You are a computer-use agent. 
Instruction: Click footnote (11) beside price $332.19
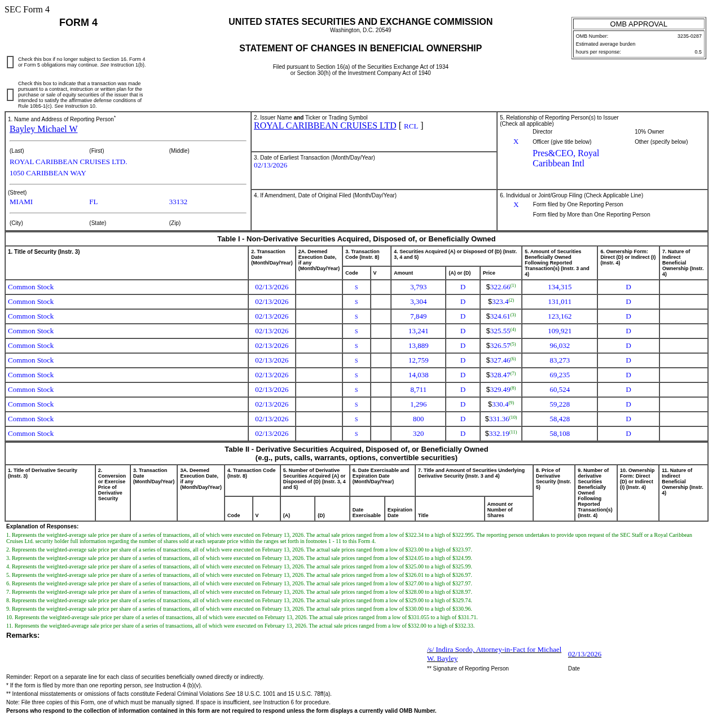[513, 432]
